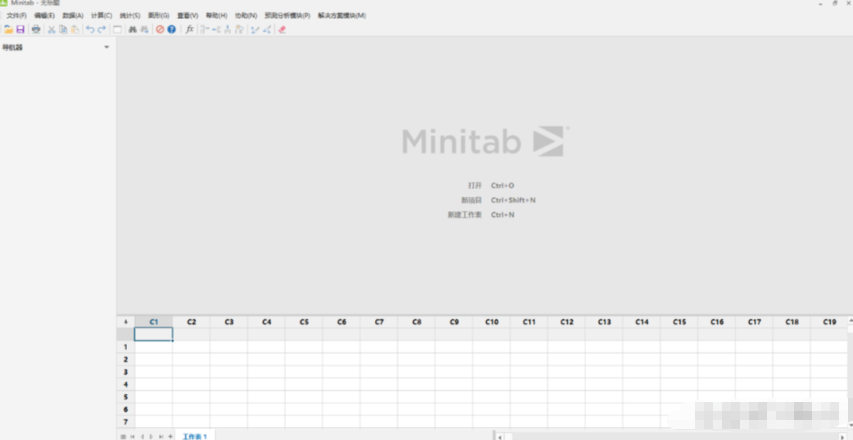Click the worksheet direction arrow corner cell
Viewport: 853px width, 440px height.
tap(126, 322)
